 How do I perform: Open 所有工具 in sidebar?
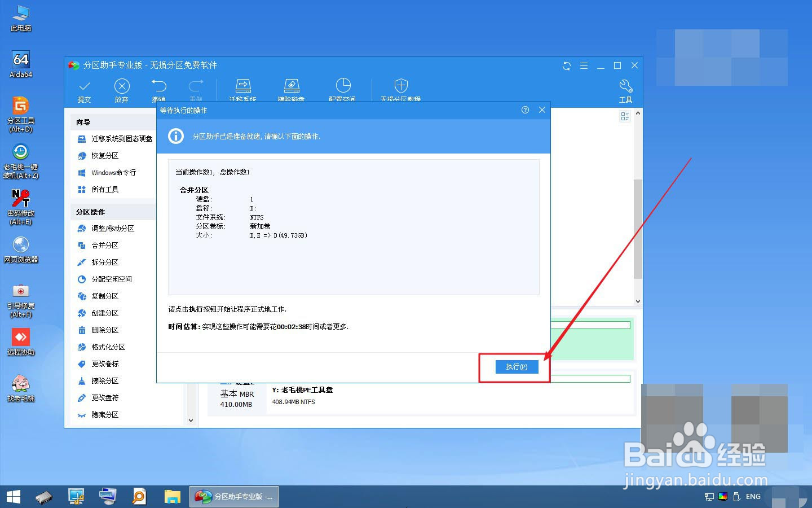(98, 189)
